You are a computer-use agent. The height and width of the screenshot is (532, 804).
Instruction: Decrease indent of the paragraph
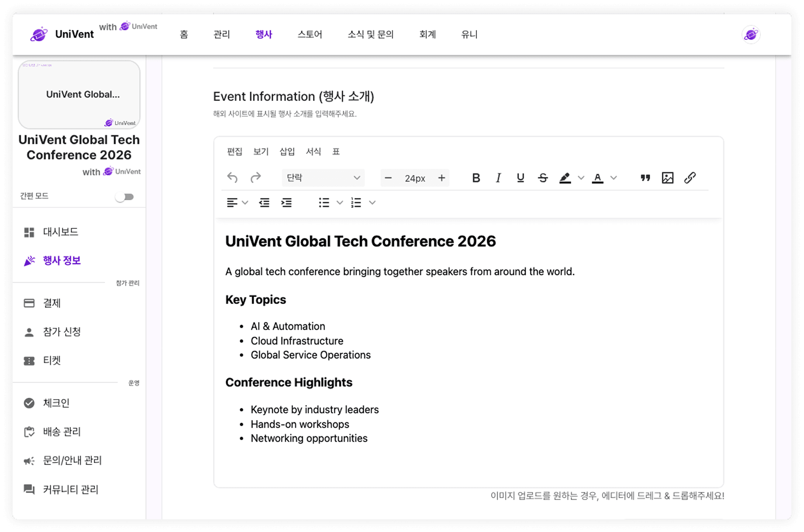pos(264,203)
